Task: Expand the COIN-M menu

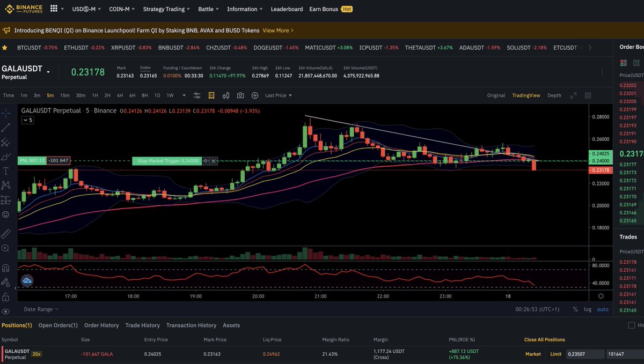Action: [122, 9]
